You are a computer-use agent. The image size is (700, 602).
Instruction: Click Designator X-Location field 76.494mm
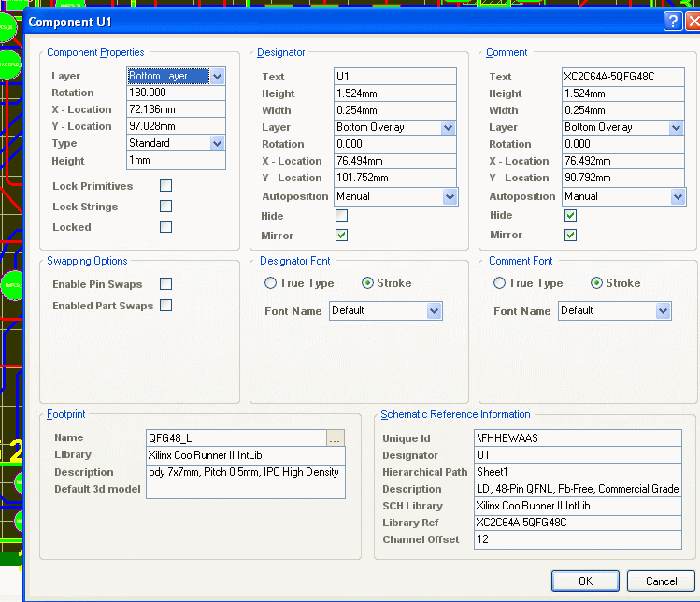coord(395,161)
